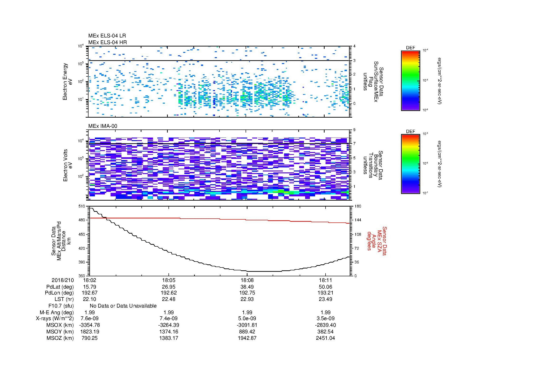
Task: Click the lower DEF color bar
Action: (x=410, y=164)
